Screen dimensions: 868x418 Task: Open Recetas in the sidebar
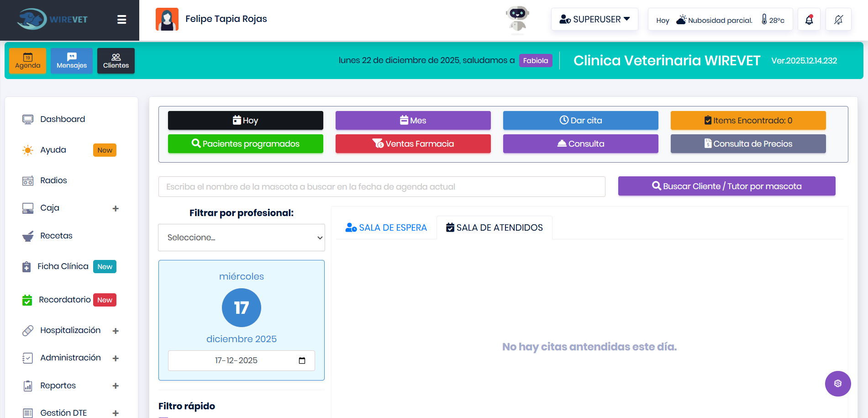click(x=56, y=236)
